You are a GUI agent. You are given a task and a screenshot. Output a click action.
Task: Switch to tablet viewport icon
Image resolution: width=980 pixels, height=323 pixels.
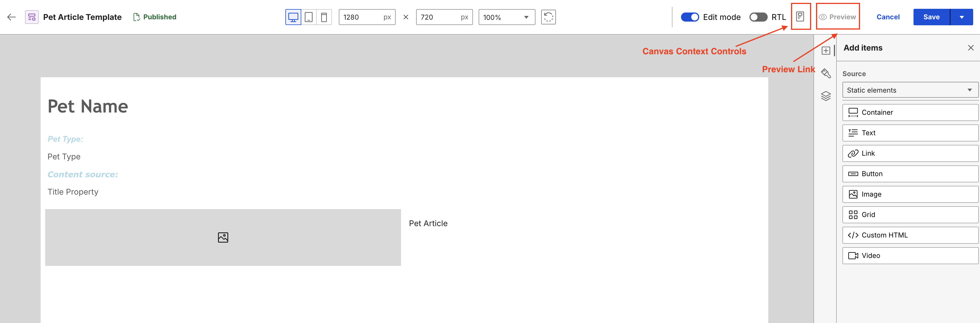(309, 17)
